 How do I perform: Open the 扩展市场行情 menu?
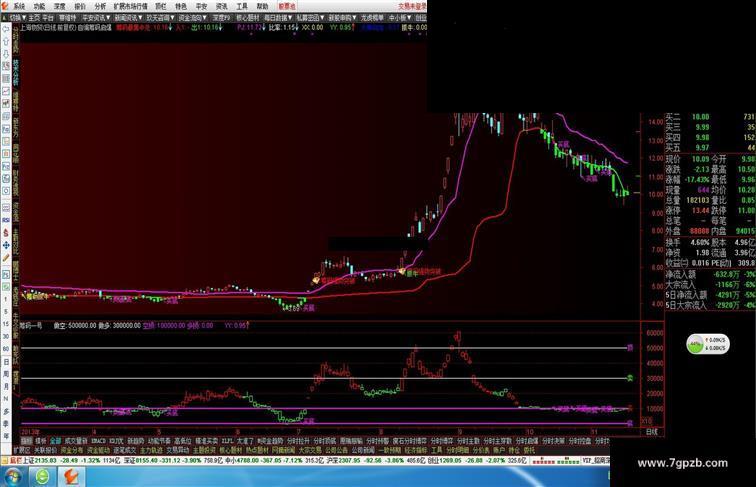(x=131, y=6)
